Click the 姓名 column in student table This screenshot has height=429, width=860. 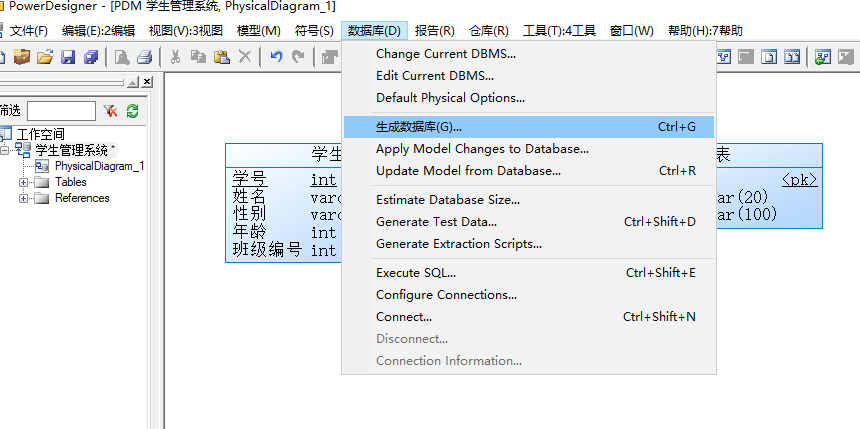[250, 196]
